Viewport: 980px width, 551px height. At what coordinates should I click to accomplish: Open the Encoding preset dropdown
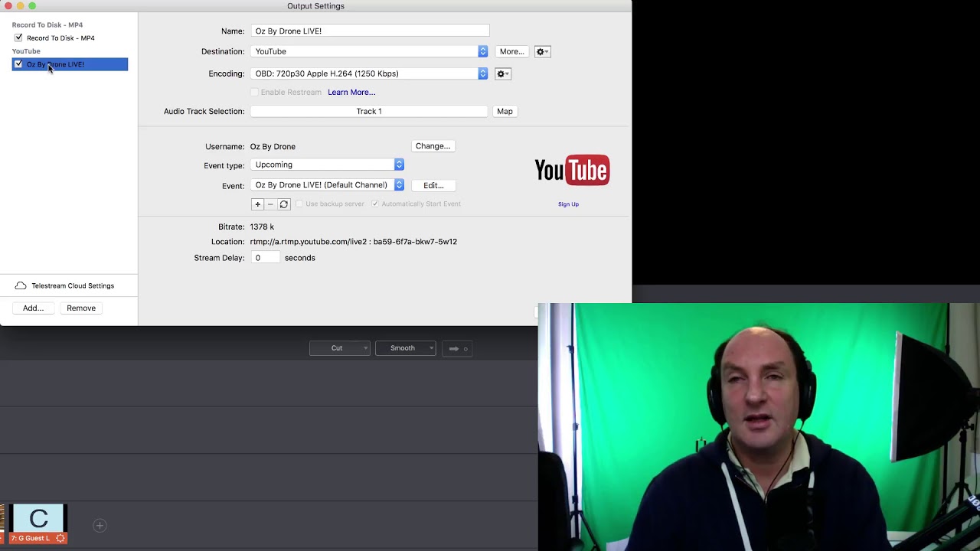coord(369,73)
